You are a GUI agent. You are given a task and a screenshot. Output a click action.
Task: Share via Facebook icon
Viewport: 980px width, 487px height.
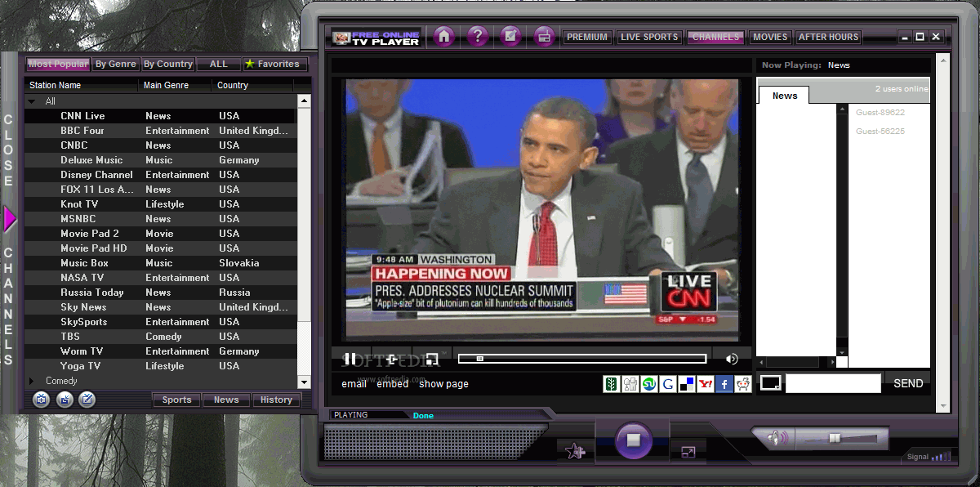(x=724, y=384)
